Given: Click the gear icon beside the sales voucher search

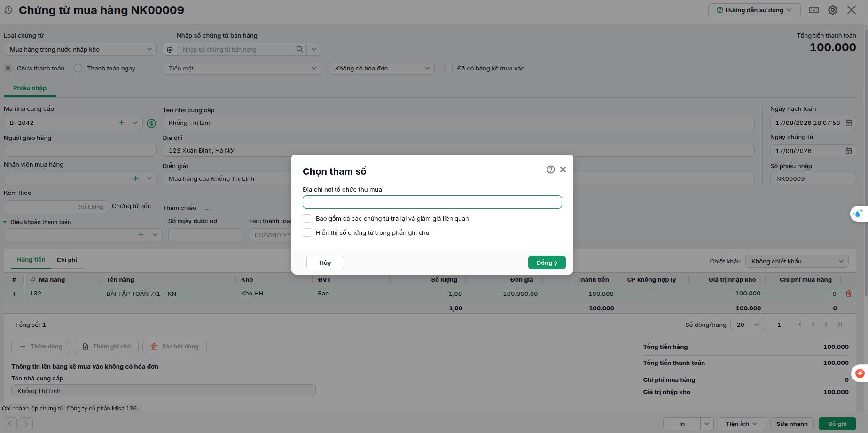Looking at the screenshot, I should tap(170, 50).
